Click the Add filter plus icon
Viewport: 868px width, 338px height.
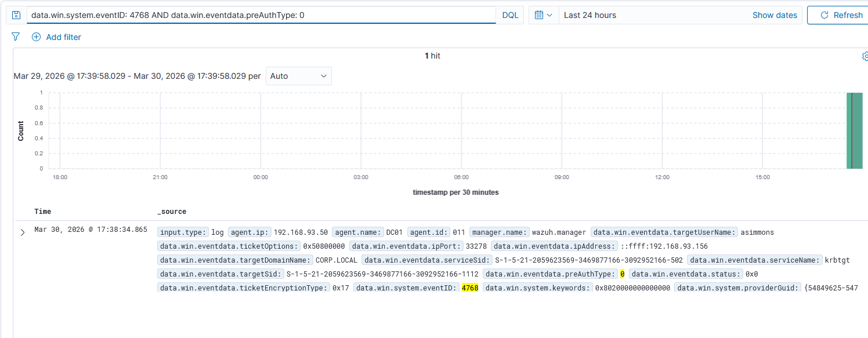point(36,37)
